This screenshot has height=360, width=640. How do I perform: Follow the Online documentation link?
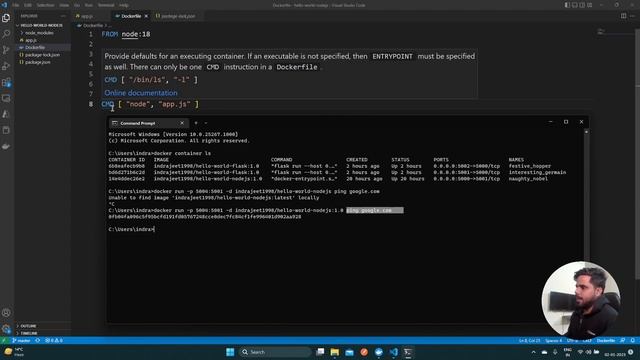click(141, 93)
